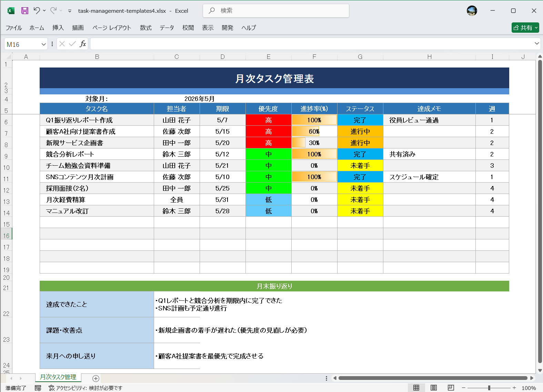Open the user account profile picture
Screen dimensions: 543x392
tap(472, 11)
